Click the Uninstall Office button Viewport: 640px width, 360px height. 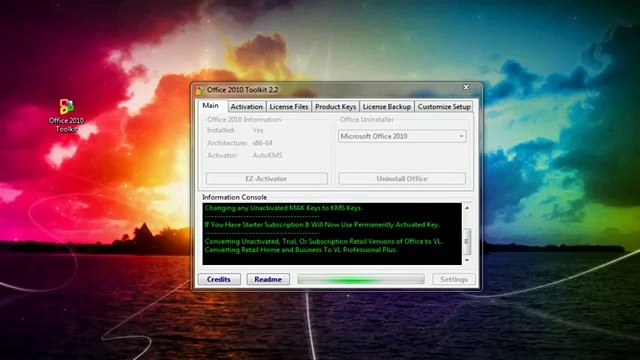tap(402, 179)
